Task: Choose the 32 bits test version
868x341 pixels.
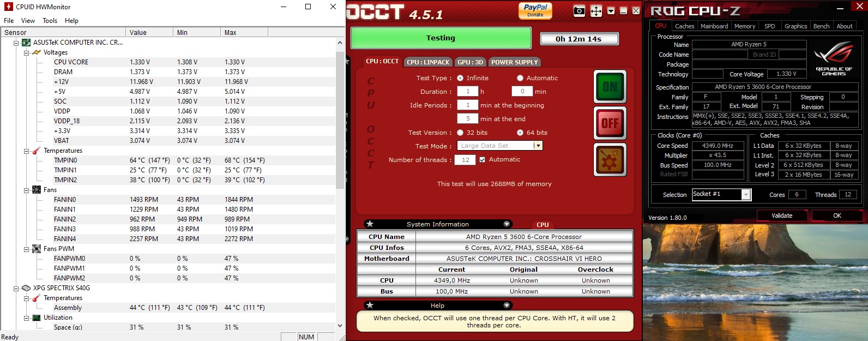Action: point(460,133)
